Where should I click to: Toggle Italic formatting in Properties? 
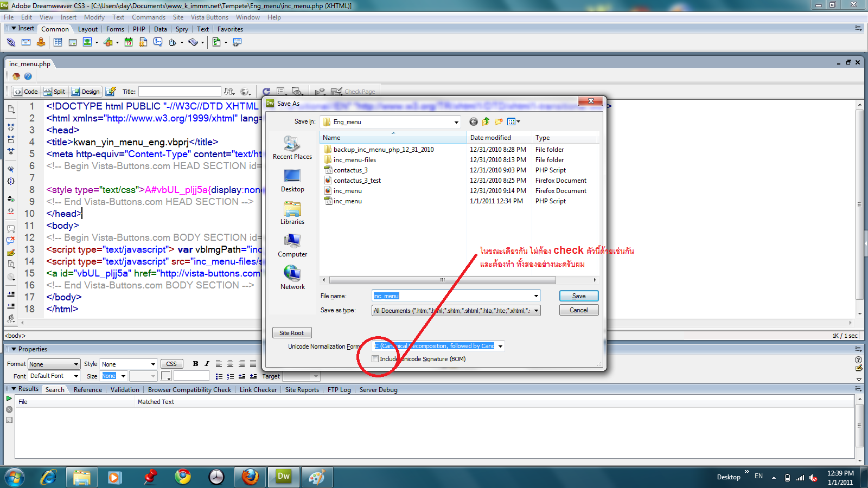coord(207,364)
